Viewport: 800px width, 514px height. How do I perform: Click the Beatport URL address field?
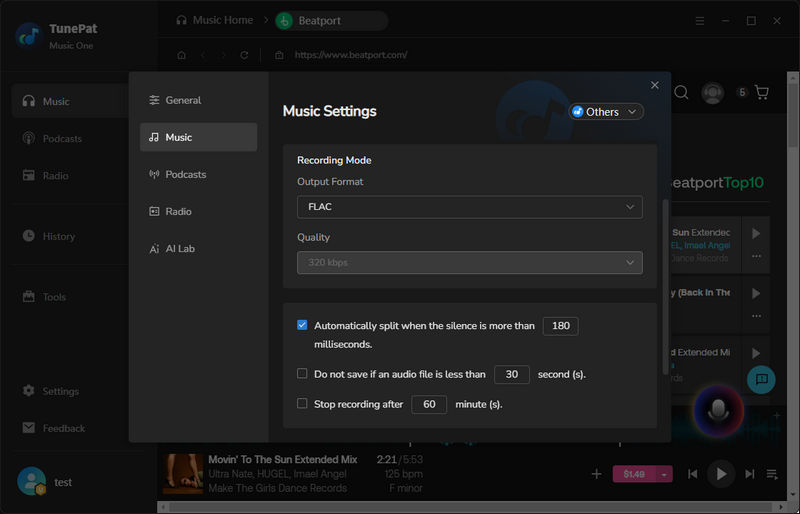[351, 55]
